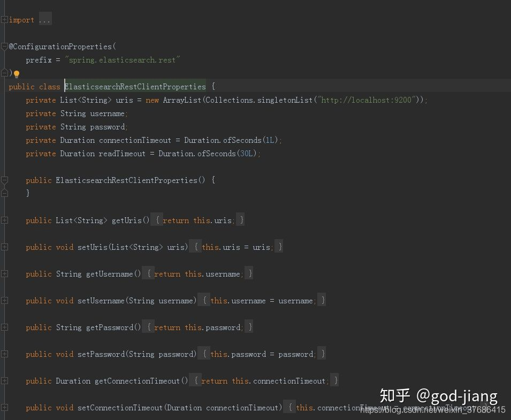The width and height of the screenshot is (511, 420).
Task: Click the setUsername method name
Action: (x=101, y=301)
